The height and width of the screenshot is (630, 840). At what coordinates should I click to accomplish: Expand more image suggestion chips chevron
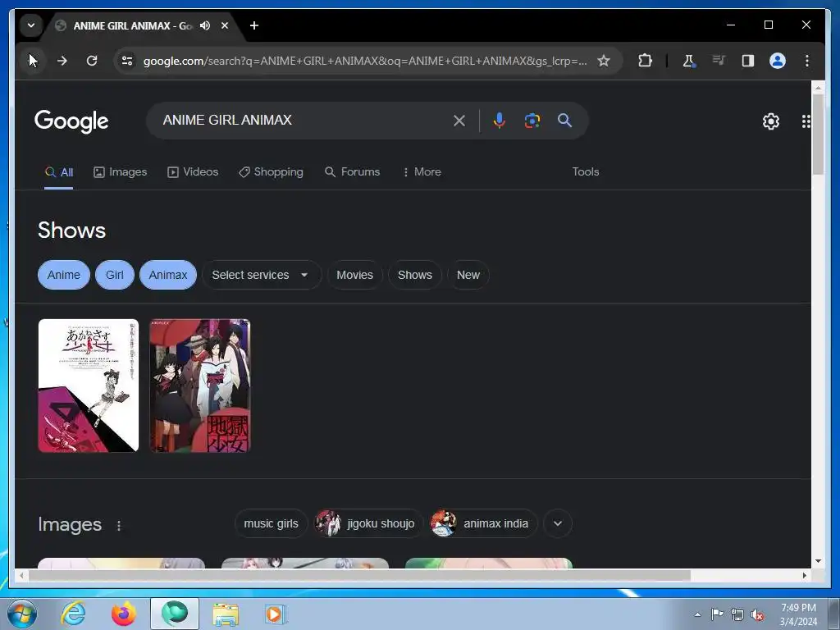(558, 523)
